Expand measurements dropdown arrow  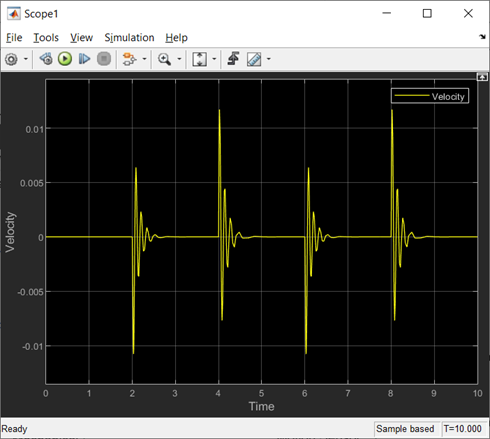(x=269, y=59)
